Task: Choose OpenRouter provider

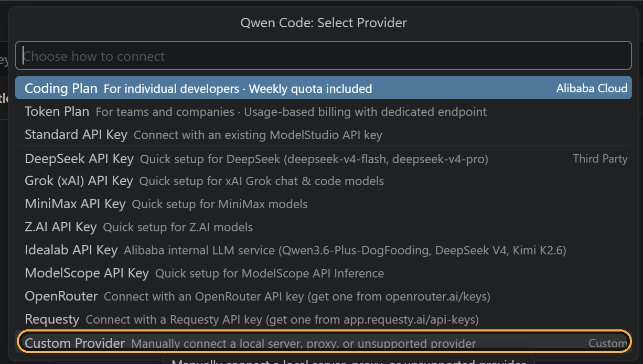Action: tap(323, 296)
